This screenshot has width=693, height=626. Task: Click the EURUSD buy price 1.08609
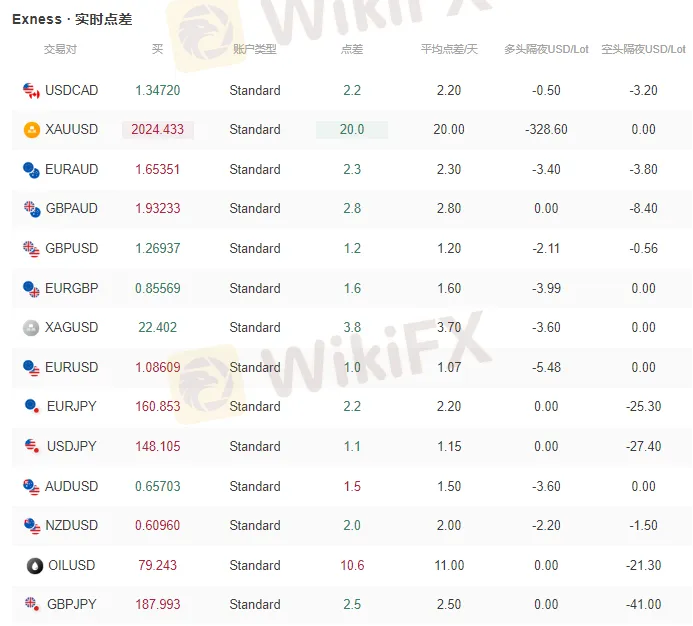point(158,367)
